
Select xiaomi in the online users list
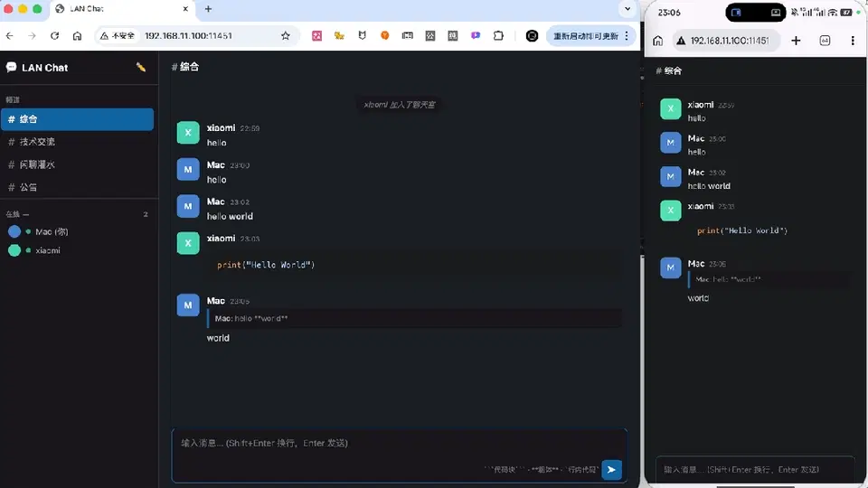pyautogui.click(x=34, y=250)
